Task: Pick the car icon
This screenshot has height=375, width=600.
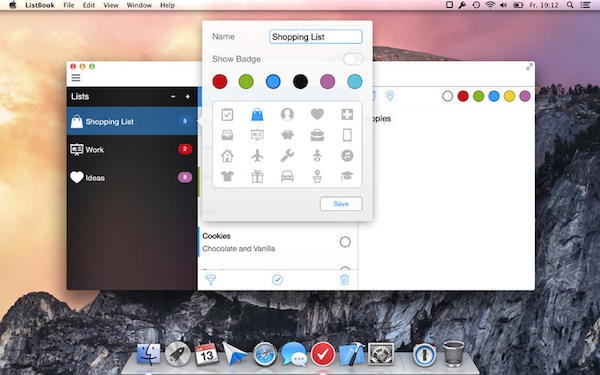Action: click(x=287, y=176)
